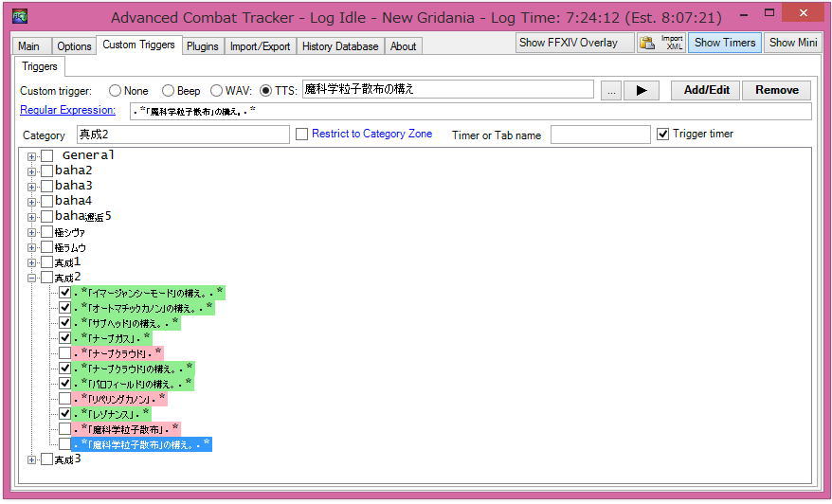This screenshot has height=504, width=832.
Task: Select the Beep radio button
Action: pos(168,91)
